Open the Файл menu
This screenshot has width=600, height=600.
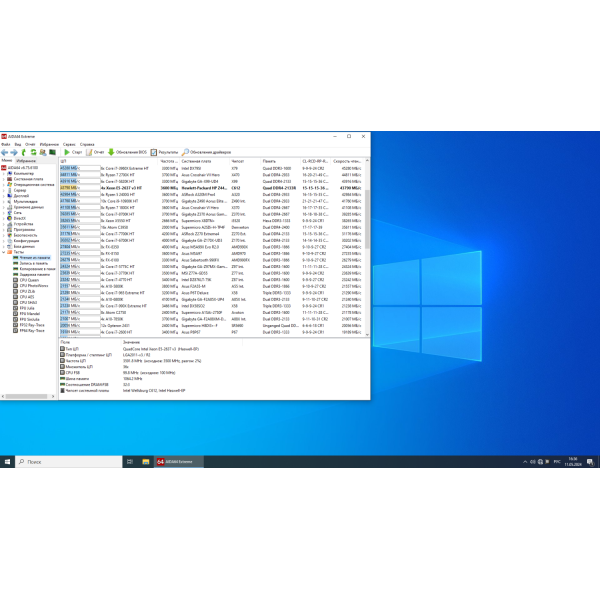click(x=6, y=144)
